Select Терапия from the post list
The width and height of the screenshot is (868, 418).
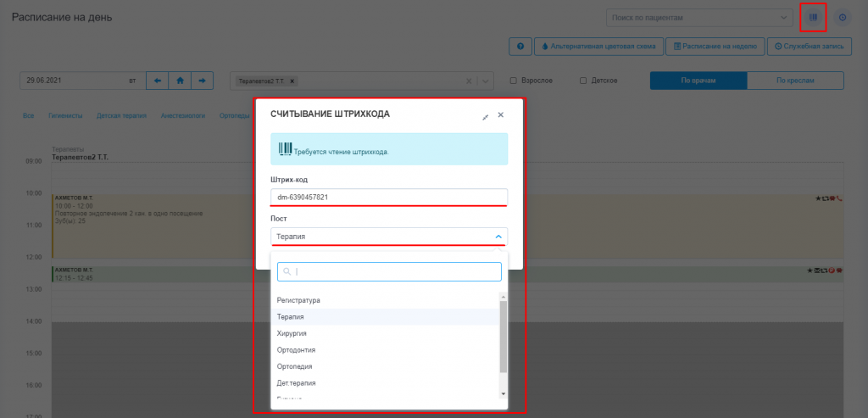[x=386, y=317]
